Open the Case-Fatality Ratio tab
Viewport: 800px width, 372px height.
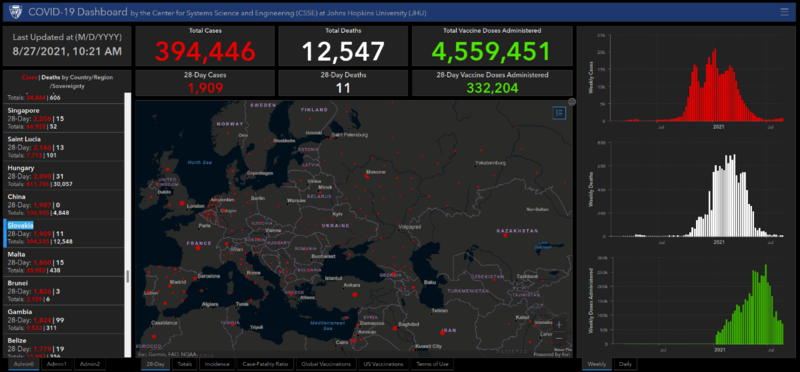[265, 364]
